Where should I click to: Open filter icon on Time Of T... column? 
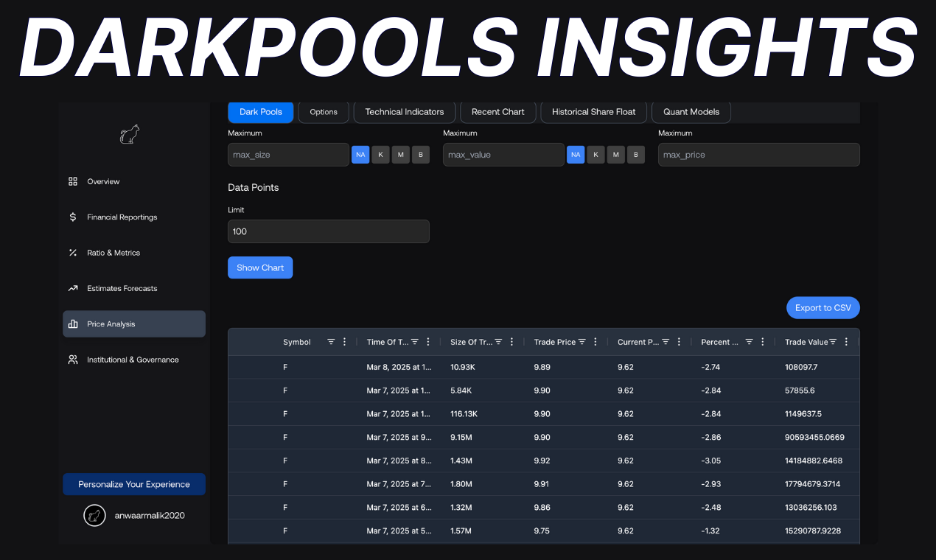(415, 342)
